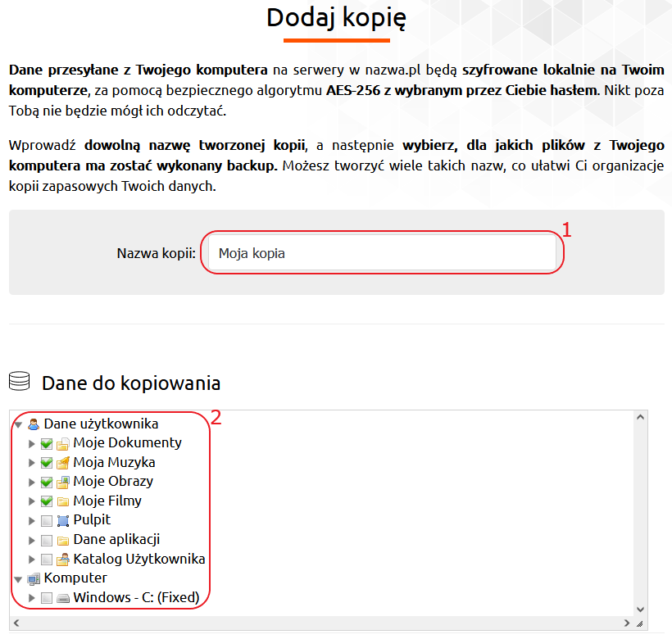Select the Moja Muzyka label
The width and height of the screenshot is (672, 639).
coord(114,462)
